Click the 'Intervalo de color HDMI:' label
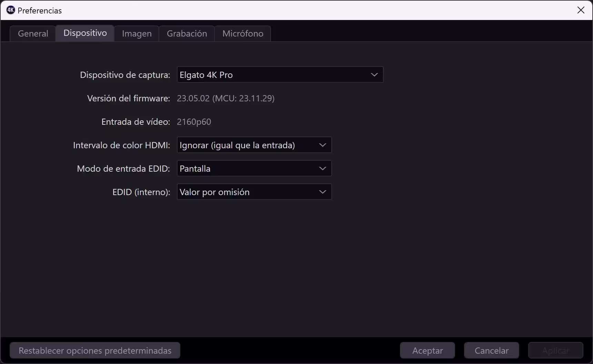Screen dimensions: 593x364 [122, 145]
